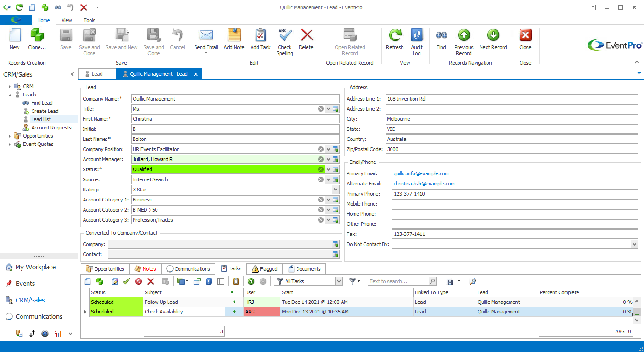Image resolution: width=644 pixels, height=352 pixels.
Task: Delete task with red X in Tasks toolbar
Action: 151,281
